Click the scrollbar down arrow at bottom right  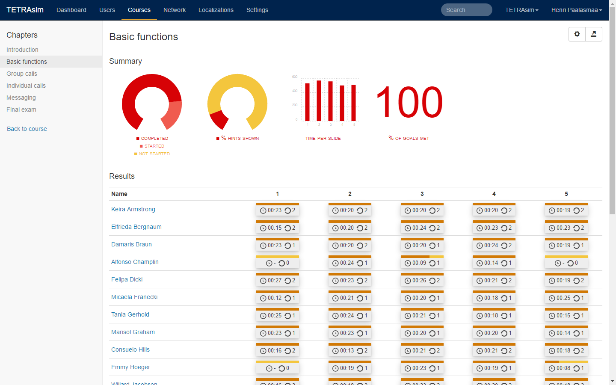(612, 381)
